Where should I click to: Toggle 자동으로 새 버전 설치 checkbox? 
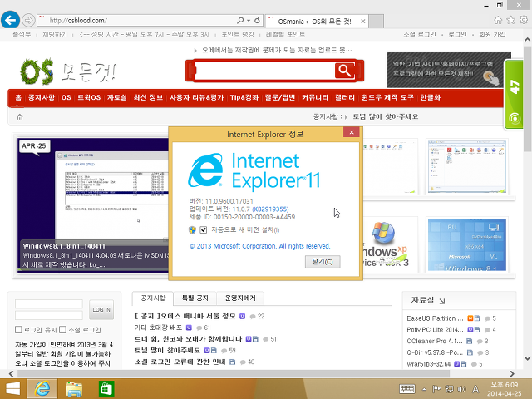203,230
